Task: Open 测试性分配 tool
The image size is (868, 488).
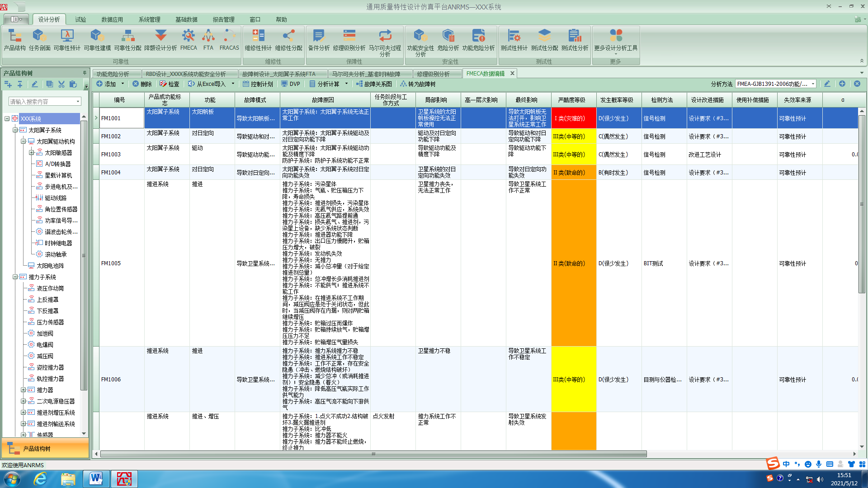Action: click(x=544, y=40)
